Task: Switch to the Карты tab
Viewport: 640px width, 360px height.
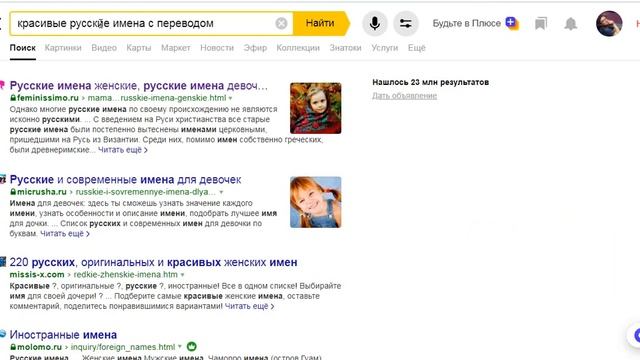Action: 139,48
